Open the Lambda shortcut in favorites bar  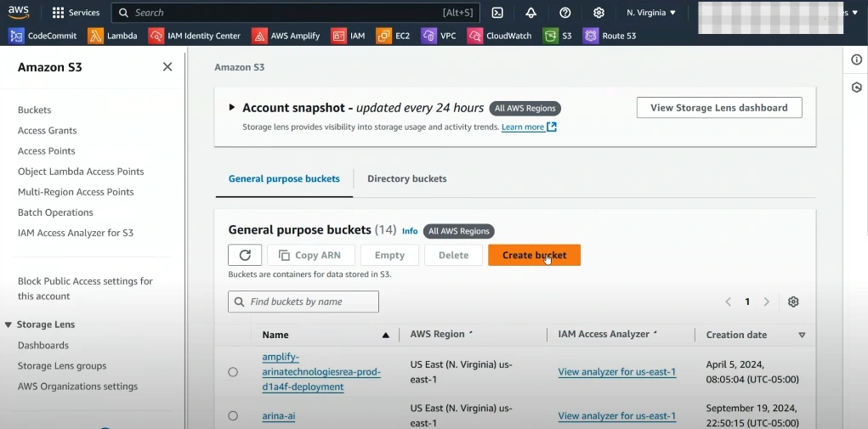tap(112, 36)
